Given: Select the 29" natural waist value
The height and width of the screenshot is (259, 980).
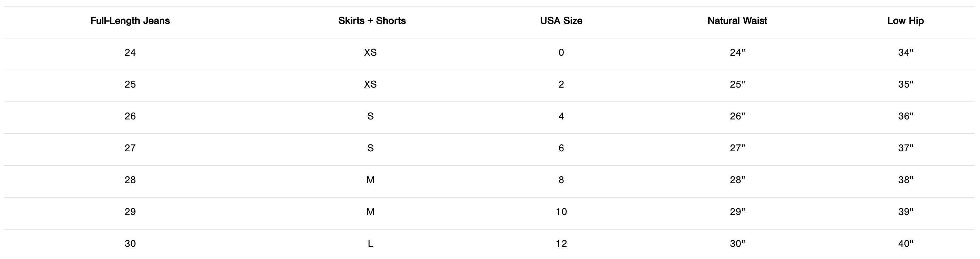Looking at the screenshot, I should (737, 212).
